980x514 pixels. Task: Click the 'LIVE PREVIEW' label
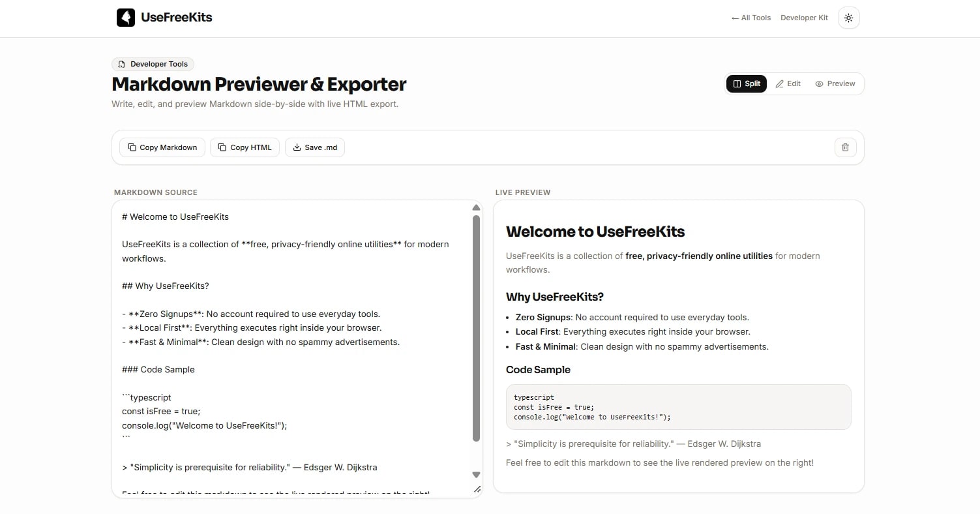click(x=523, y=192)
